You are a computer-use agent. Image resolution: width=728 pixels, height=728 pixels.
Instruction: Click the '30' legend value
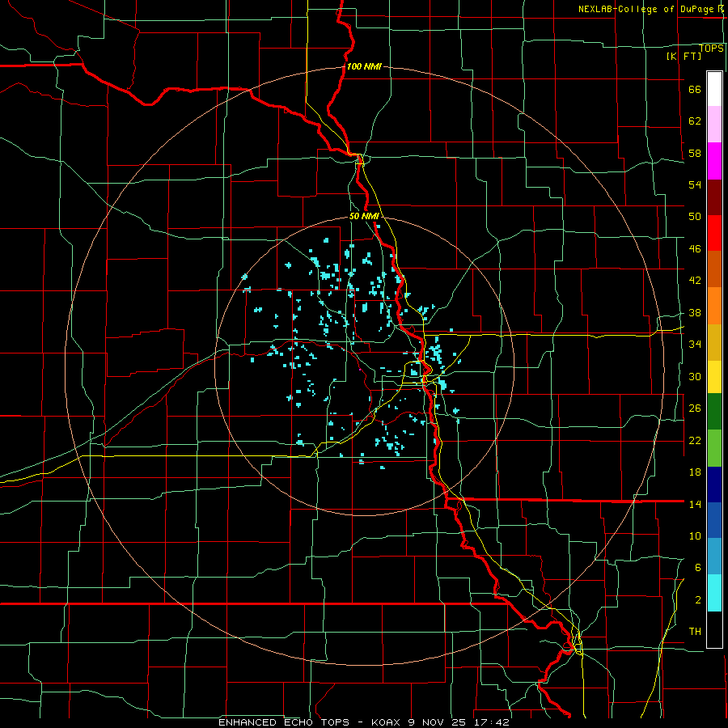[695, 376]
